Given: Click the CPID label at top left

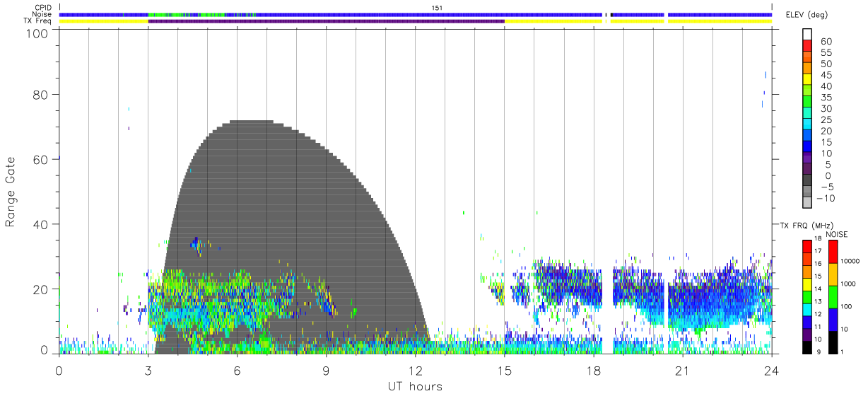Looking at the screenshot, I should tap(43, 8).
